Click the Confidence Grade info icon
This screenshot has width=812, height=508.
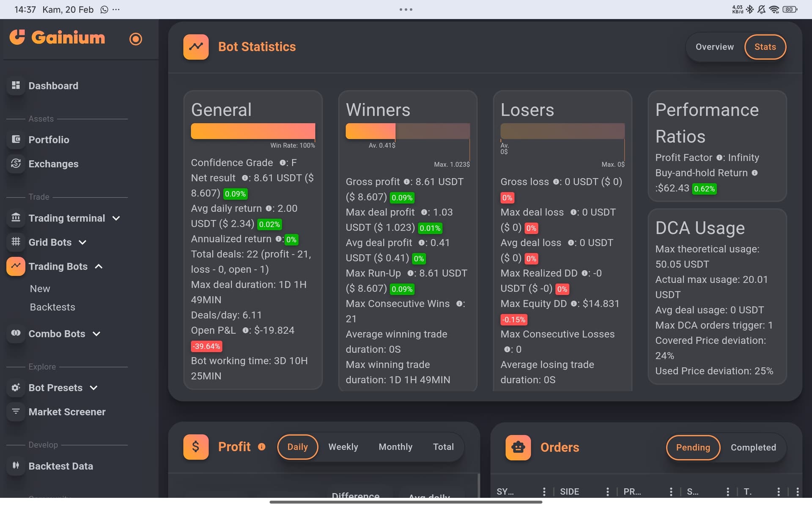[282, 163]
